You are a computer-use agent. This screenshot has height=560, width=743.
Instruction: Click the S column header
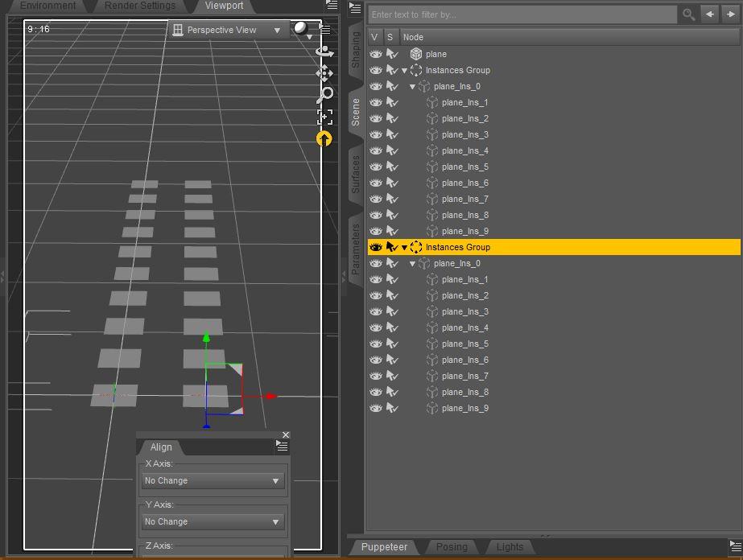(390, 37)
